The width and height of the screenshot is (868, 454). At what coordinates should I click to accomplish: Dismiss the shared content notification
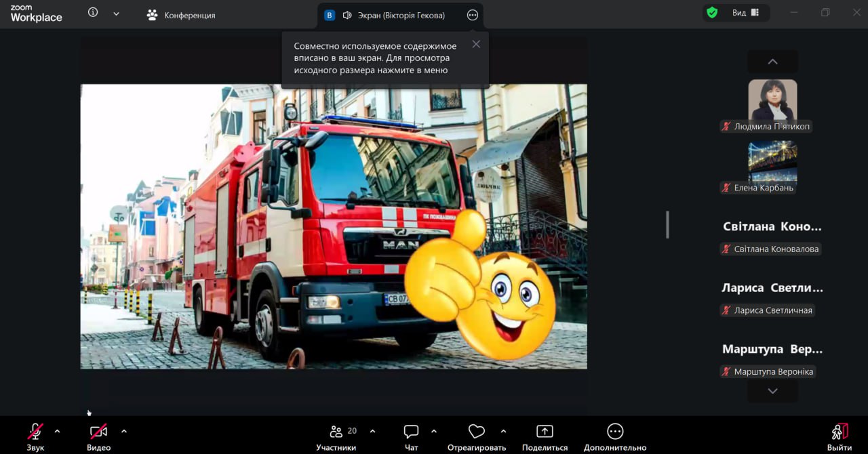pos(476,44)
